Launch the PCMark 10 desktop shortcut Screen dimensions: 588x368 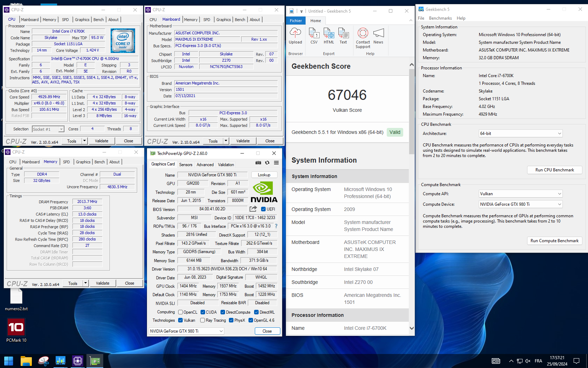(16, 330)
